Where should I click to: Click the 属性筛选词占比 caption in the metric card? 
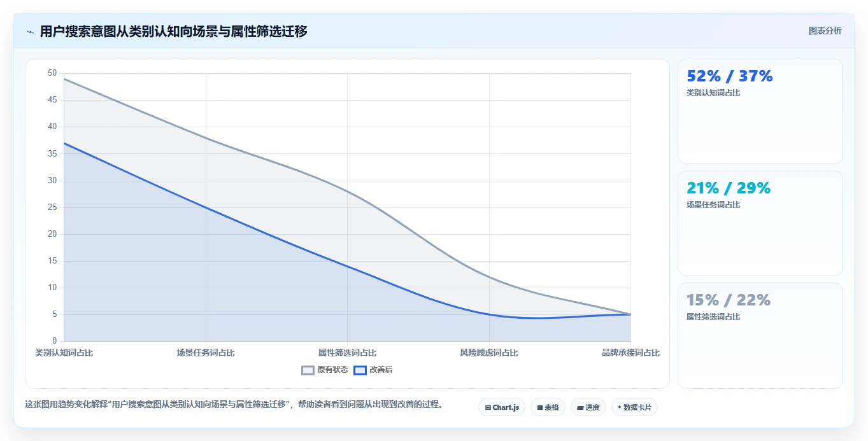713,317
